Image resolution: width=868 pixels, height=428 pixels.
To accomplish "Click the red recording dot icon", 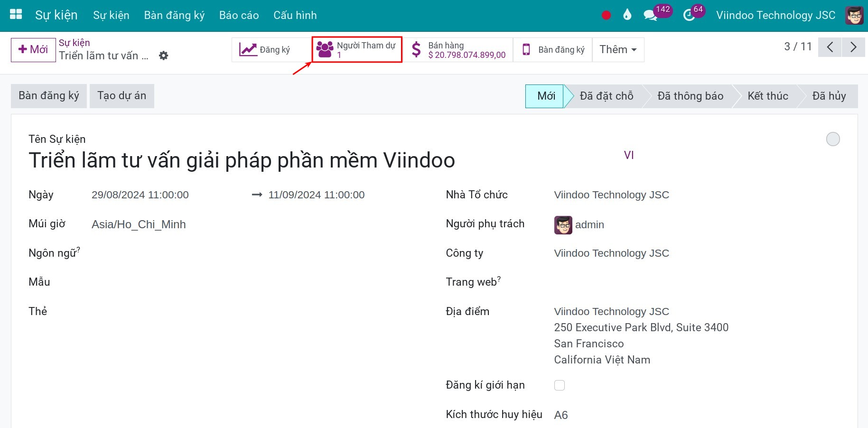I will [606, 15].
